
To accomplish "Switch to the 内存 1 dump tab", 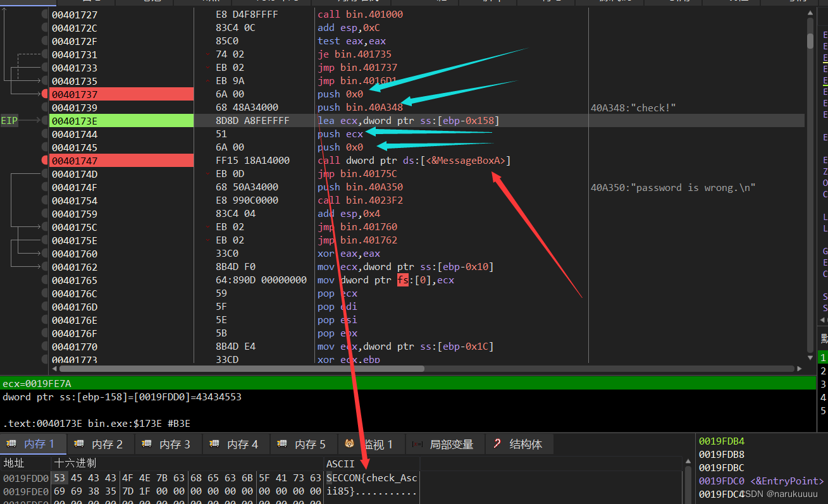I will (x=32, y=445).
